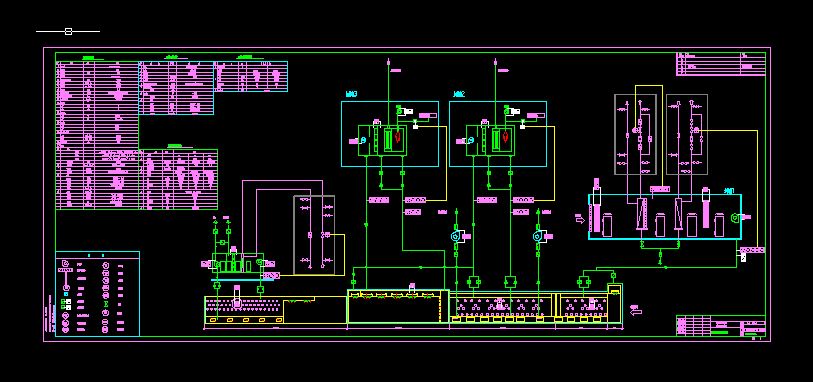Image resolution: width=813 pixels, height=382 pixels.
Task: Click the magenta revision table in the sheet's upper corner
Action: pyautogui.click(x=721, y=64)
